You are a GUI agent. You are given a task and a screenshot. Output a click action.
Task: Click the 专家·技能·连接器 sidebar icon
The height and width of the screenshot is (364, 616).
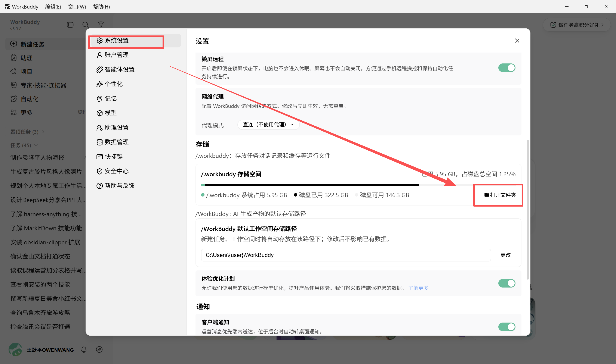[x=13, y=85]
